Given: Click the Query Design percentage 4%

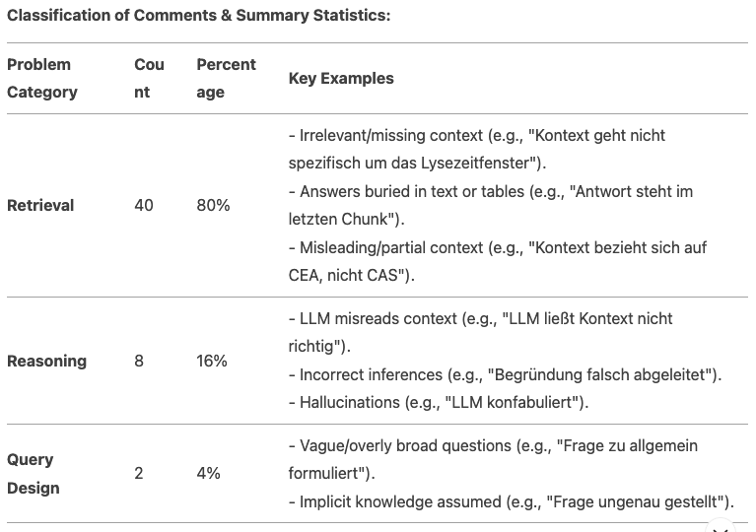Looking at the screenshot, I should click(x=208, y=474).
